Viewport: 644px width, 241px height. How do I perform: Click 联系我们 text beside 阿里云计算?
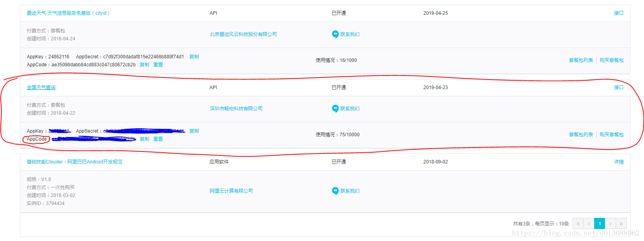point(350,191)
